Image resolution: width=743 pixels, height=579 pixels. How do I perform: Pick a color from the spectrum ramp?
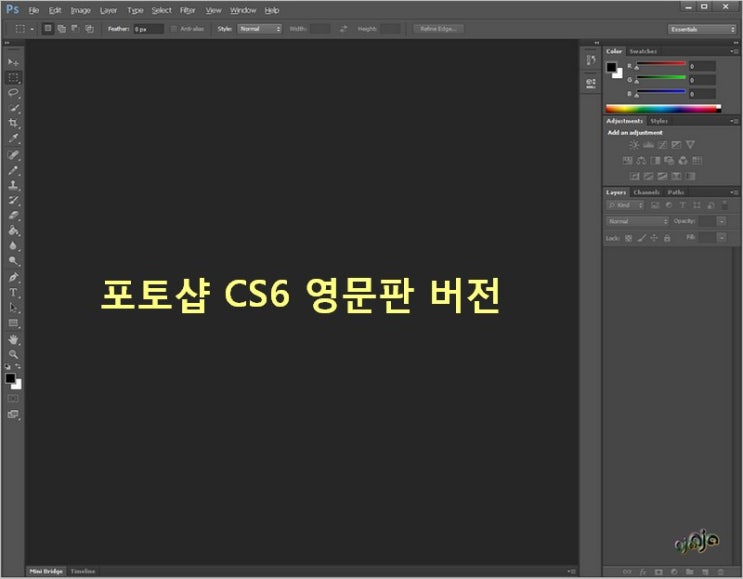(x=663, y=109)
